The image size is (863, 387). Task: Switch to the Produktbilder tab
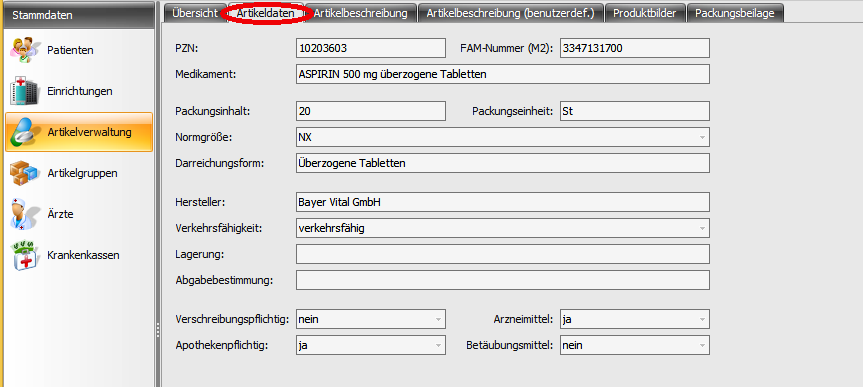click(x=645, y=13)
